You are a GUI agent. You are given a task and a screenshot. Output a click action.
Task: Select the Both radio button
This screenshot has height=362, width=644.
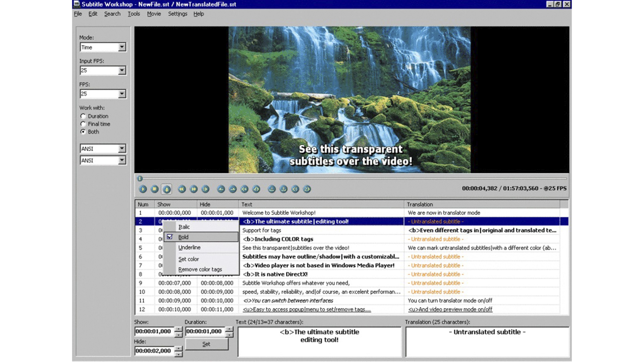coord(83,132)
